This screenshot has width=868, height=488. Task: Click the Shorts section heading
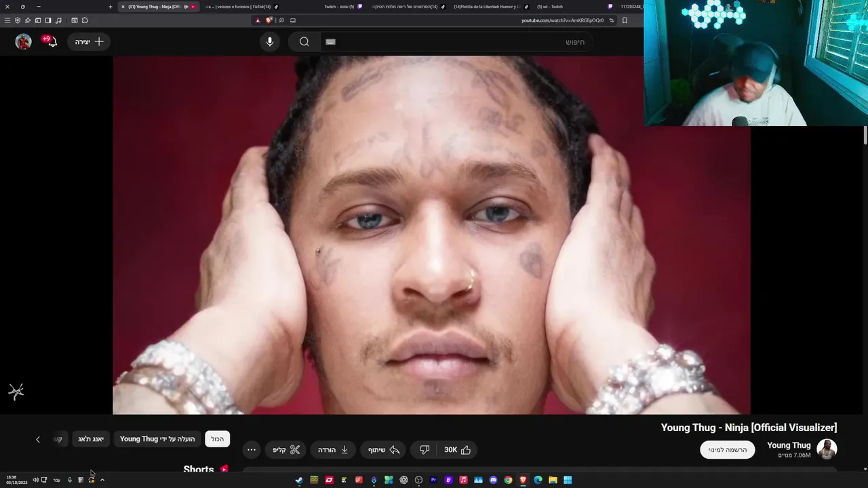[x=199, y=468]
